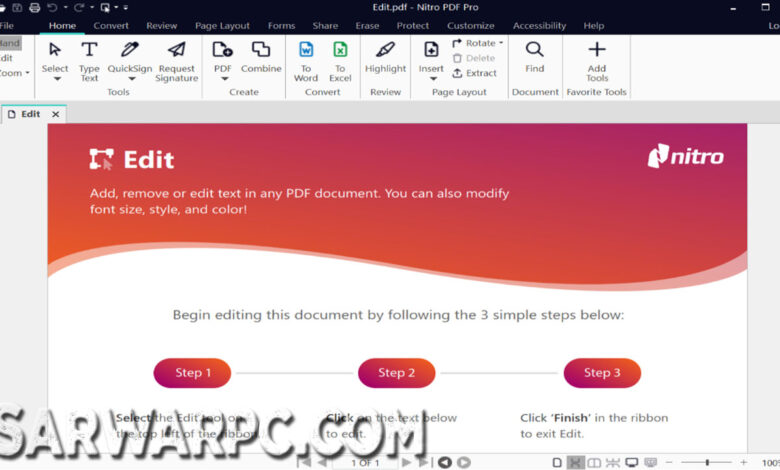Click the Extract pages button
This screenshot has width=780, height=470.
[x=474, y=73]
